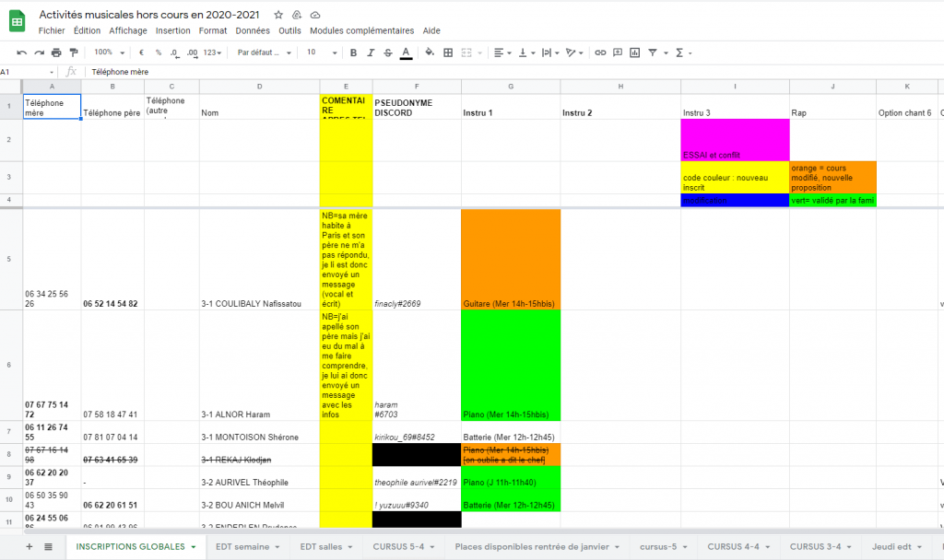Show the list of all sheets
This screenshot has height=560, width=944.
click(x=48, y=546)
